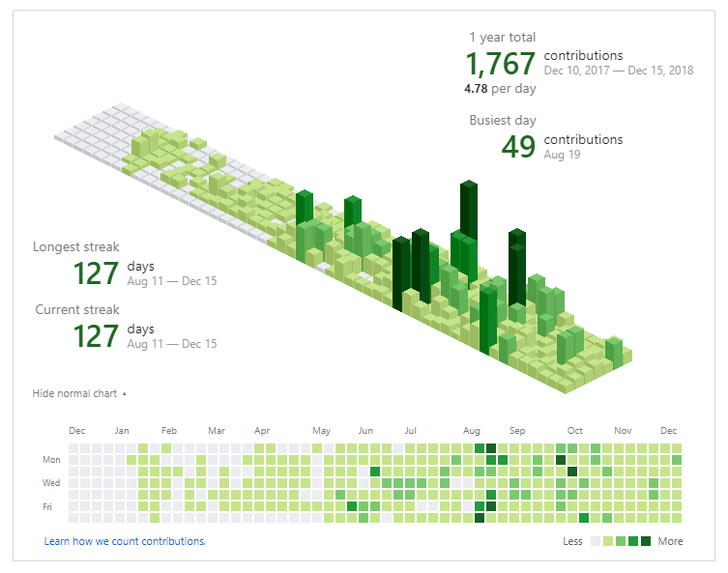Select the lightest gray legend swatch

(x=596, y=541)
